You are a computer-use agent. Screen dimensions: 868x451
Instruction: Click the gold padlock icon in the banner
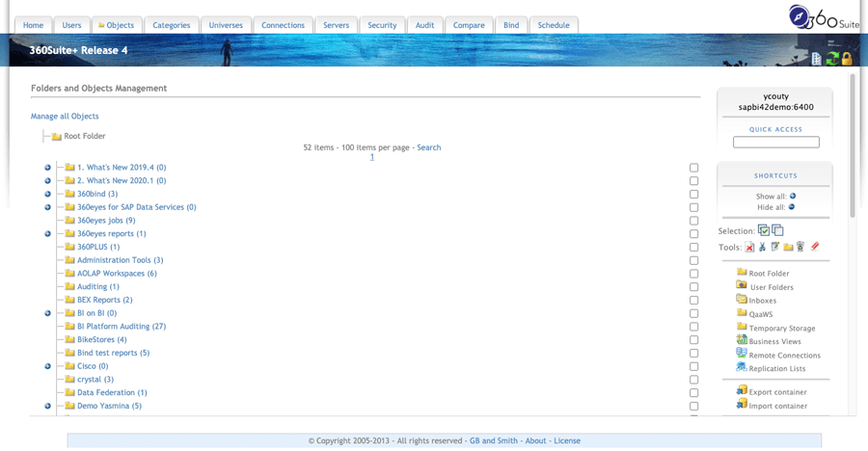[x=847, y=58]
